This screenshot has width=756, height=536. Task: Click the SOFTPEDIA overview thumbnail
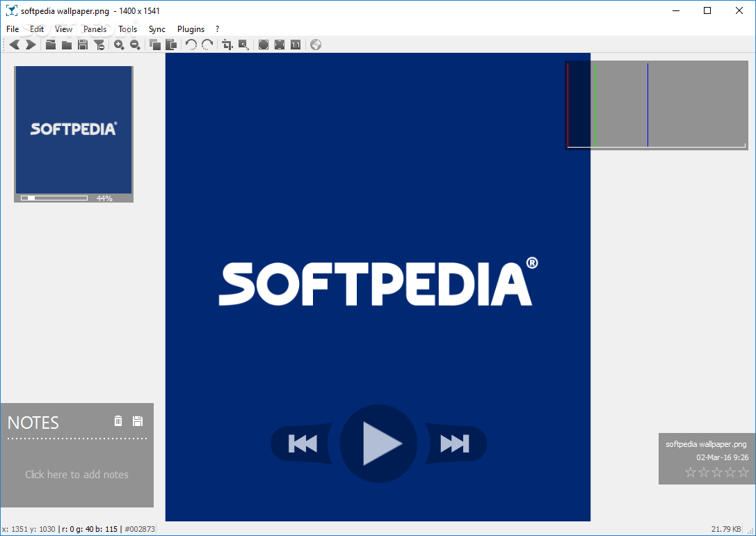pyautogui.click(x=73, y=129)
